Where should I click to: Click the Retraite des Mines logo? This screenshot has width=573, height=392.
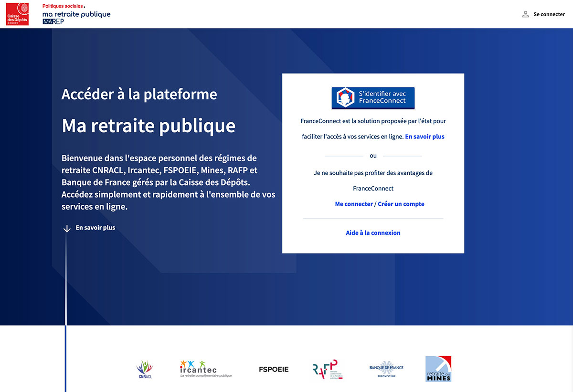click(438, 369)
